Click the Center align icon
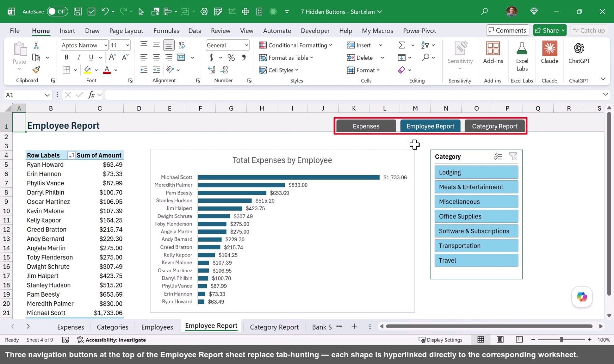614x364 pixels. click(156, 57)
